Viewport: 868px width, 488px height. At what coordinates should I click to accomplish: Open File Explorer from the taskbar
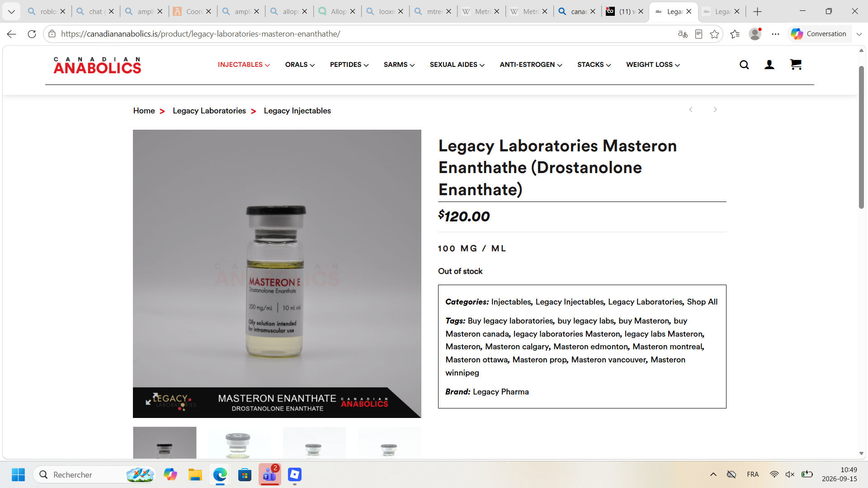[195, 474]
